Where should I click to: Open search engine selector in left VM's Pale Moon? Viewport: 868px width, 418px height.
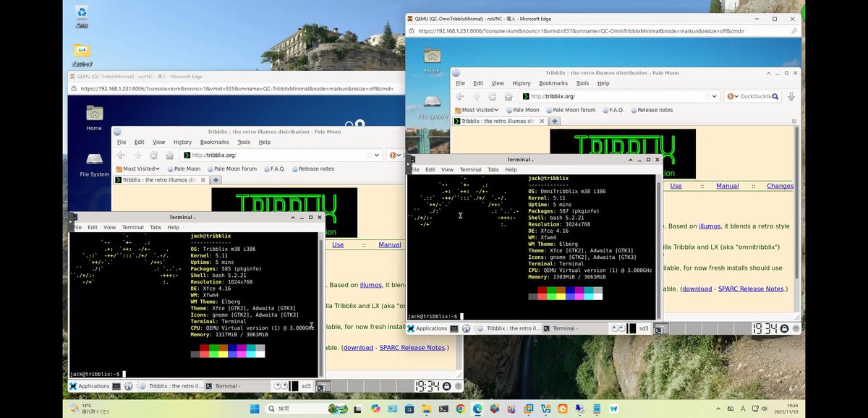[395, 155]
